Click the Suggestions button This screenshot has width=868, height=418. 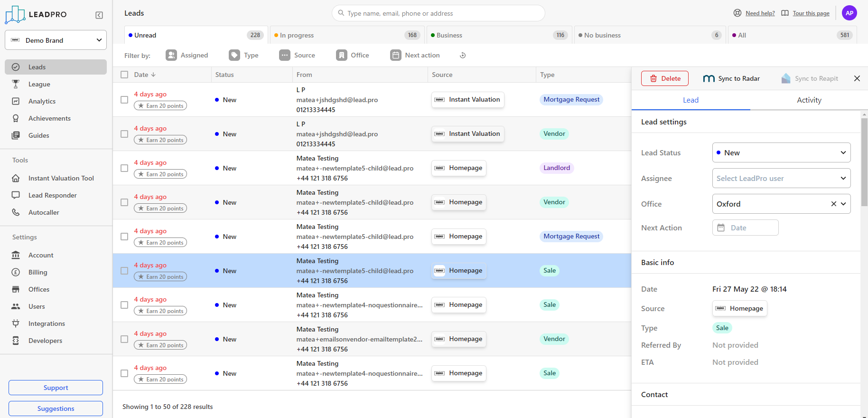coord(56,408)
